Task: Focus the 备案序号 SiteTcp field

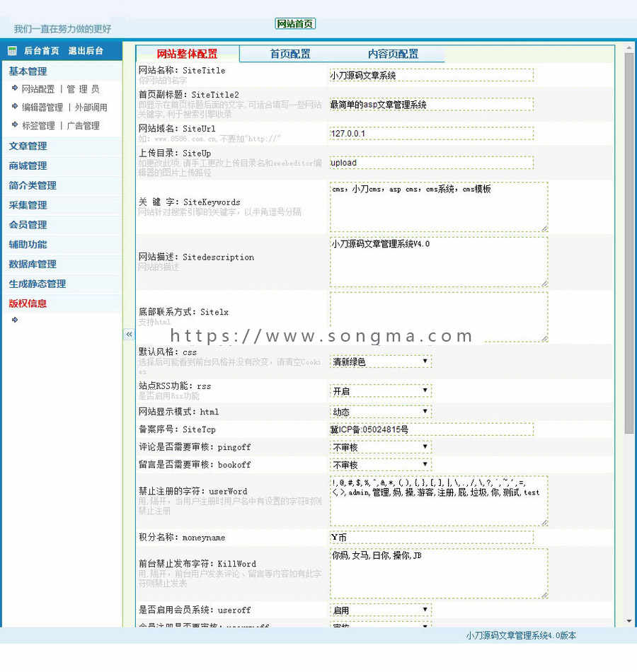Action: (x=432, y=429)
